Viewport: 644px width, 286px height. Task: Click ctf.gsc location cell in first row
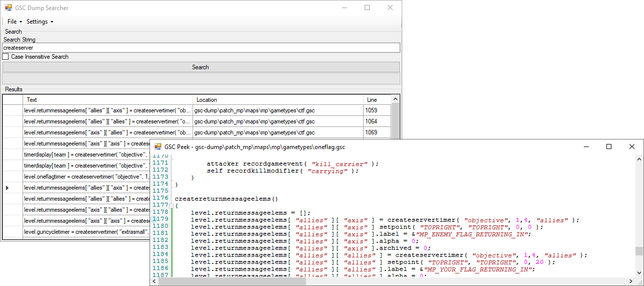click(x=278, y=110)
